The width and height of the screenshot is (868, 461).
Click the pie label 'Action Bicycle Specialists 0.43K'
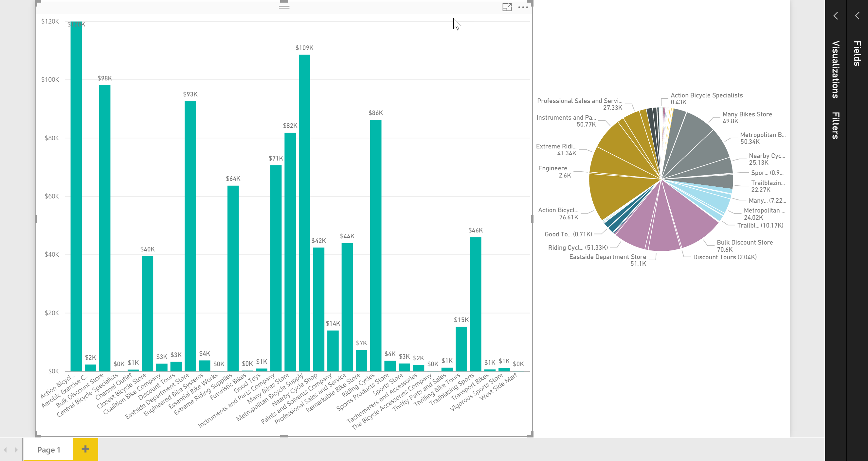(707, 99)
